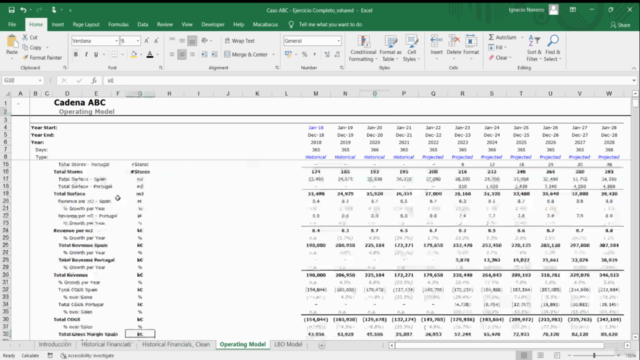Click the Copy icon
The height and width of the screenshot is (360, 640).
[x=25, y=47]
